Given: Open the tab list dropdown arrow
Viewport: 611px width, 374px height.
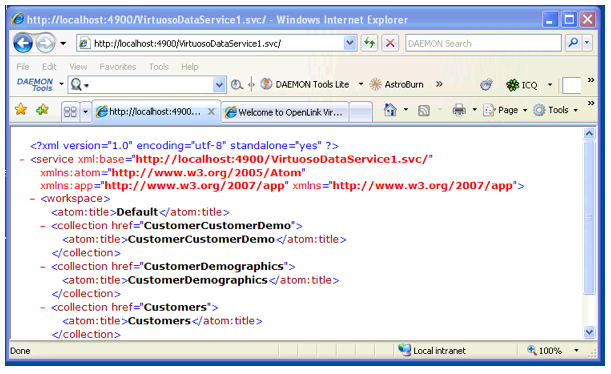Looking at the screenshot, I should click(x=85, y=112).
